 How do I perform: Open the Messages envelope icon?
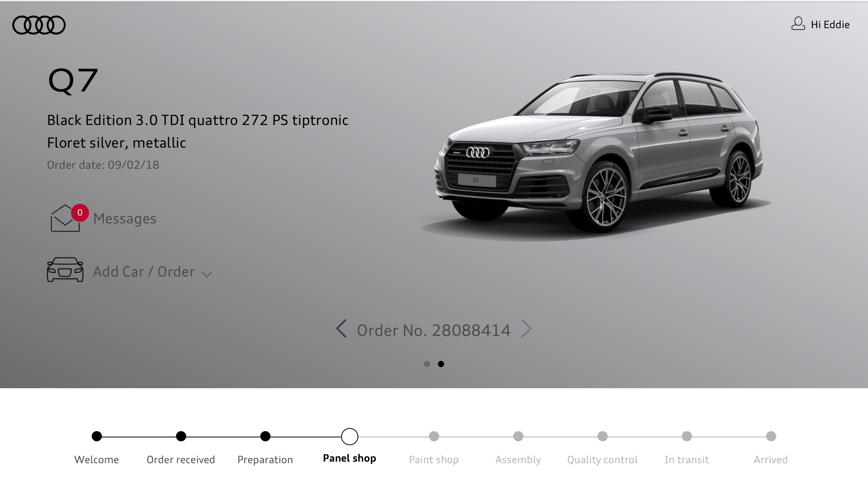tap(65, 218)
